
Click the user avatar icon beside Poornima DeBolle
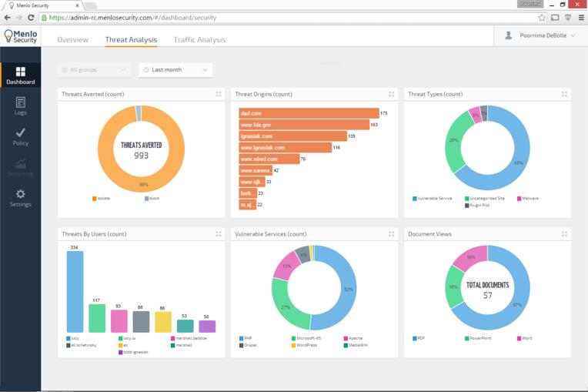tap(509, 35)
